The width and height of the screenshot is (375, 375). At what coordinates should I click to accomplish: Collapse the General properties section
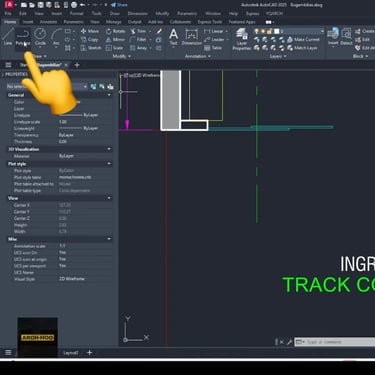coord(109,95)
